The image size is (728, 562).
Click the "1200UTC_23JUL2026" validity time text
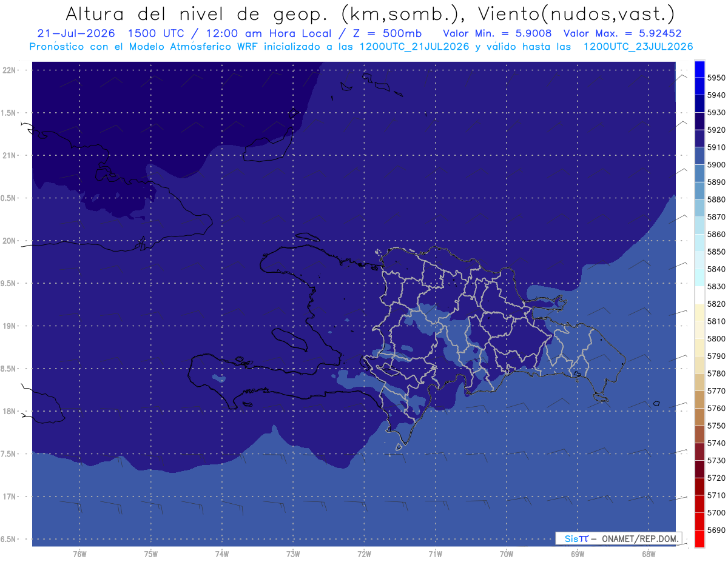click(638, 47)
